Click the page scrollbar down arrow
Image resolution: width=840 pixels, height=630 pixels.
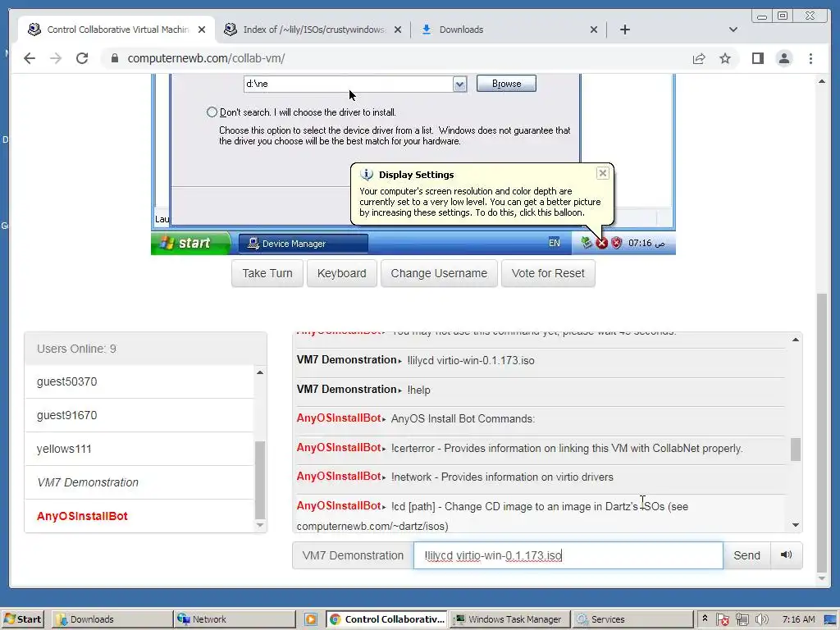tap(822, 578)
